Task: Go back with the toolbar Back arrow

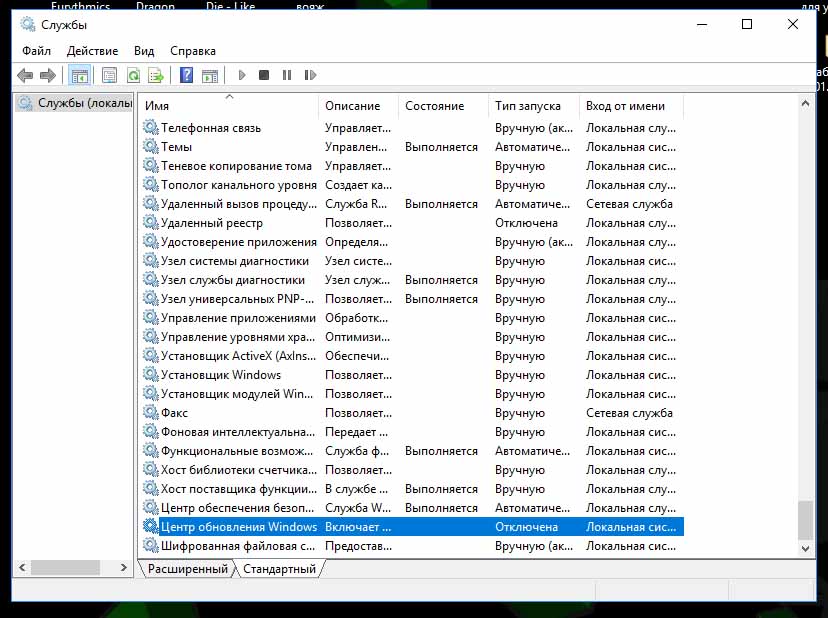Action: click(x=25, y=76)
